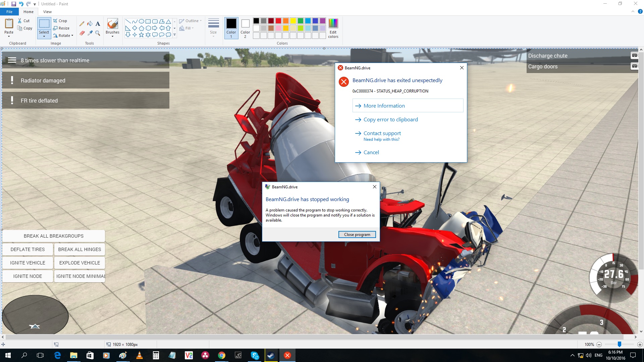
Task: Choose the Rectangle shape
Action: point(148,21)
